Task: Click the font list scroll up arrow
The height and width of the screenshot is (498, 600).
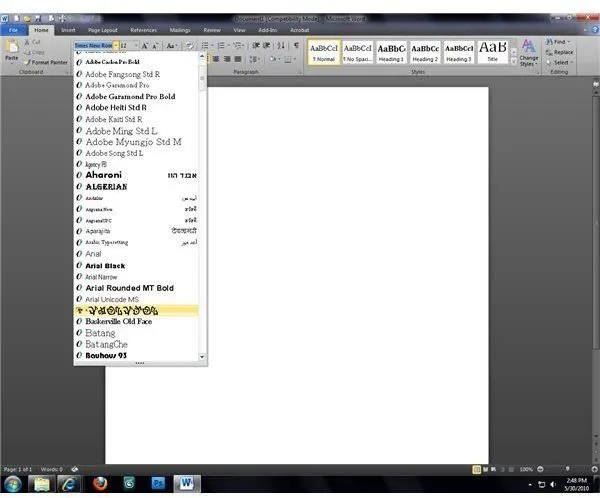Action: (x=202, y=56)
